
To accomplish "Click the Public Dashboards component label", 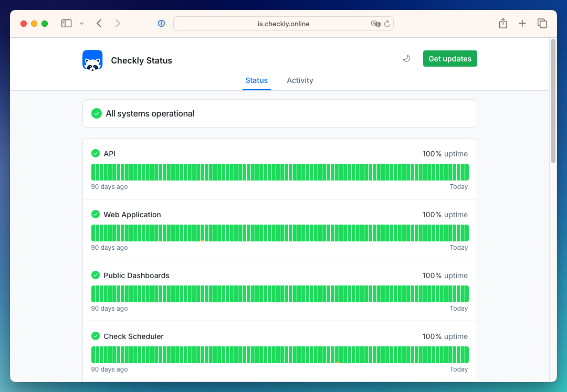I will 136,276.
